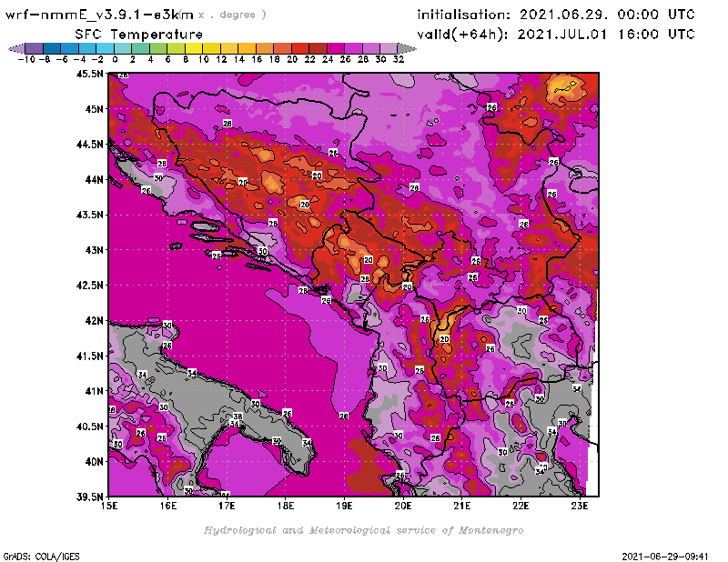Click the 40N latitude label
This screenshot has width=728, height=562.
(x=94, y=462)
